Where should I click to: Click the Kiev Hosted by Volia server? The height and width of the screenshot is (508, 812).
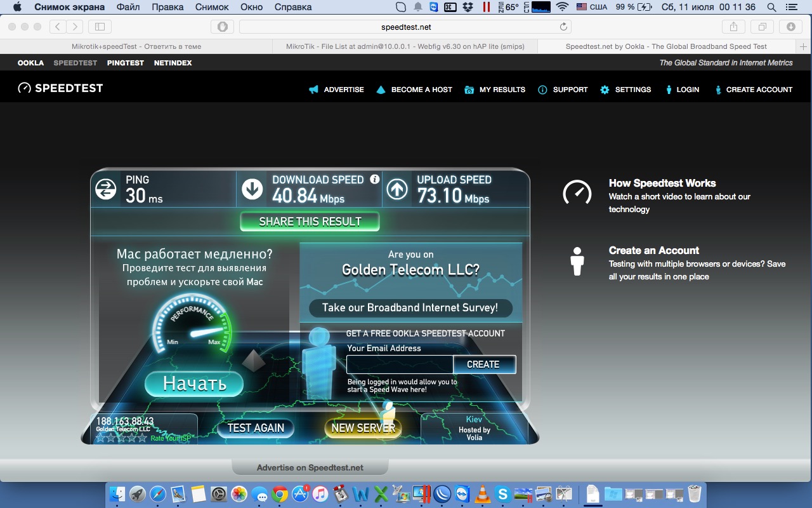click(x=474, y=429)
